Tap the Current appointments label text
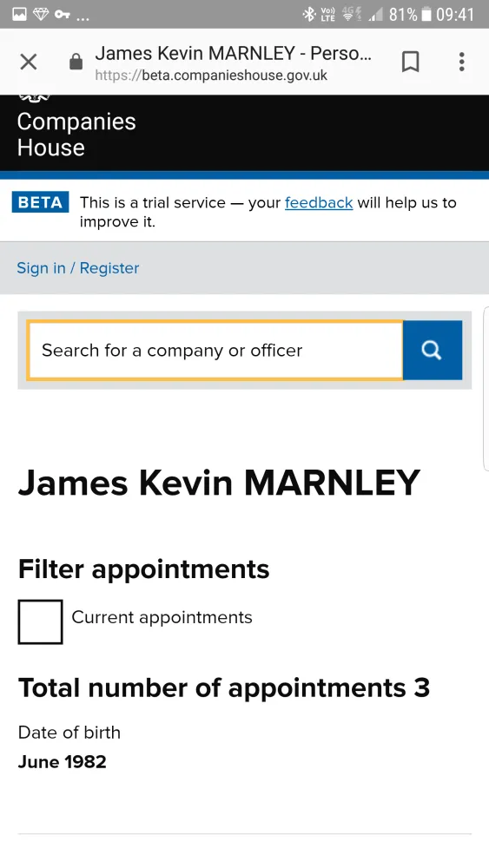The width and height of the screenshot is (489, 868). click(x=162, y=617)
